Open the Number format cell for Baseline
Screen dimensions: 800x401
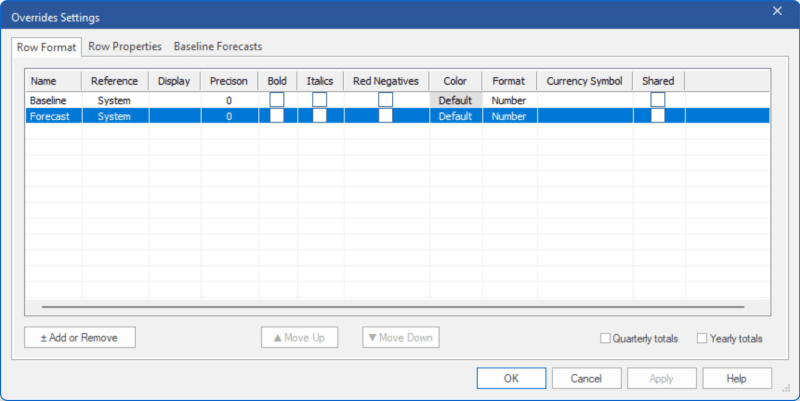click(509, 100)
